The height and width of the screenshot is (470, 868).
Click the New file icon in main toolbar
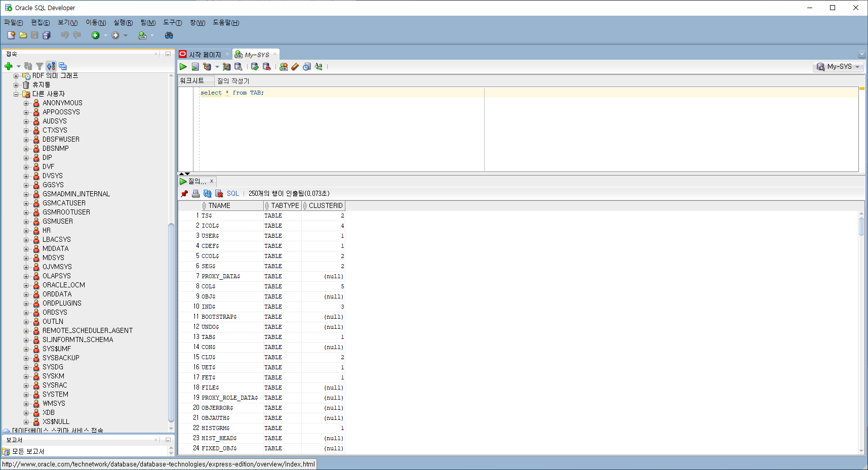tap(11, 35)
